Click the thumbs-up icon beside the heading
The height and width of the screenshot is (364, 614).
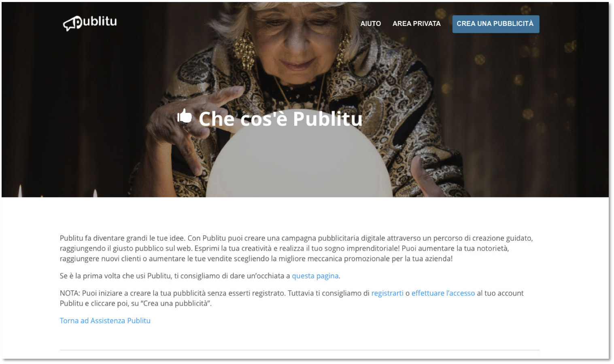pyautogui.click(x=185, y=116)
